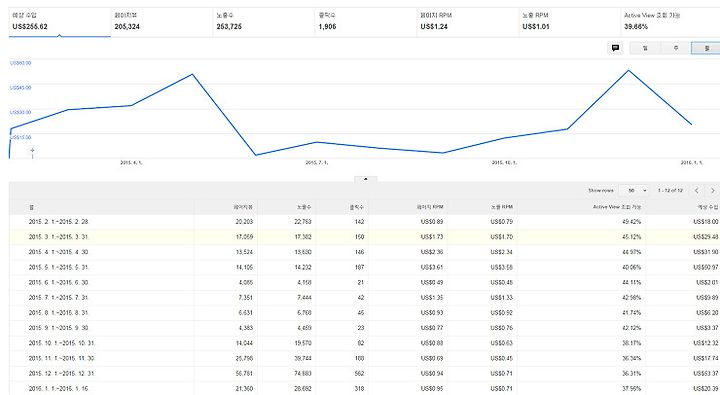This screenshot has width=720, height=395.
Task: Click the US$18.00 earnings cell
Action: tap(706, 222)
